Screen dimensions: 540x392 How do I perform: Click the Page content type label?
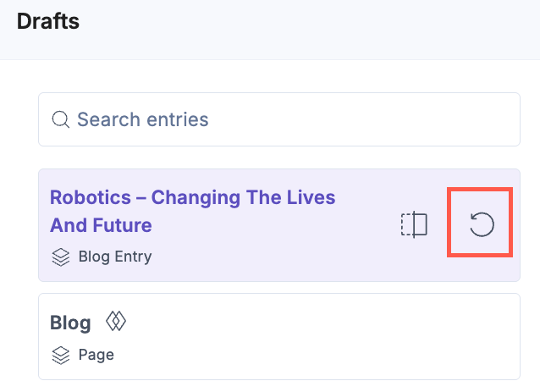click(x=96, y=355)
